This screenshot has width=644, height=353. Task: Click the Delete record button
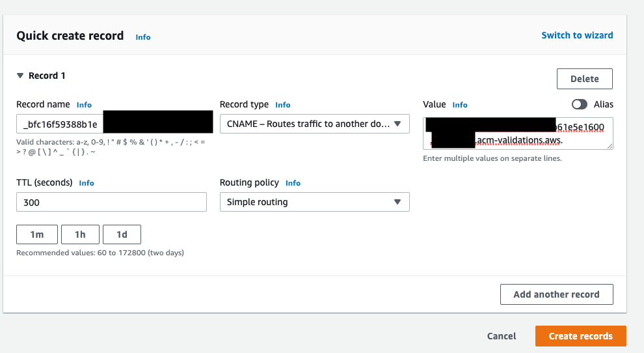[x=584, y=79]
